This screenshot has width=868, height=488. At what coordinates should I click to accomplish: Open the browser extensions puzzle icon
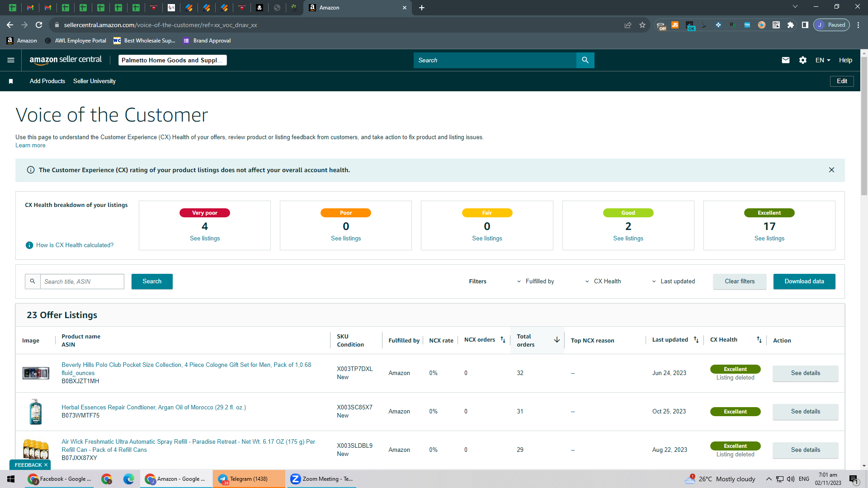point(791,25)
